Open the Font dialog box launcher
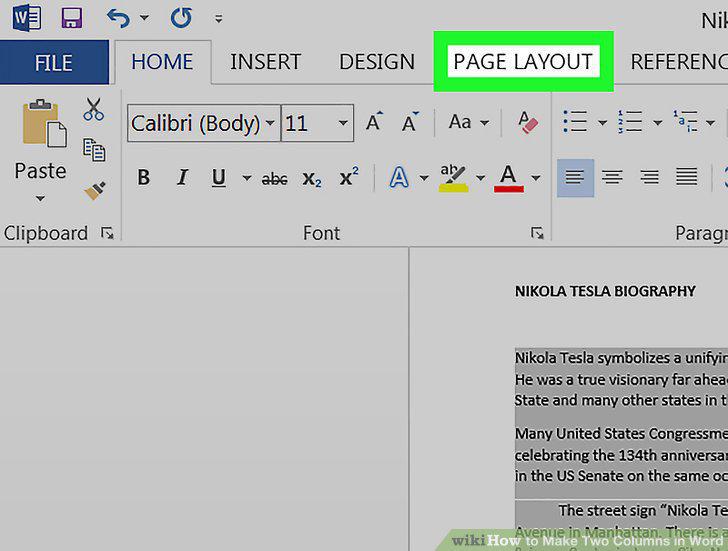This screenshot has height=551, width=728. tap(537, 233)
